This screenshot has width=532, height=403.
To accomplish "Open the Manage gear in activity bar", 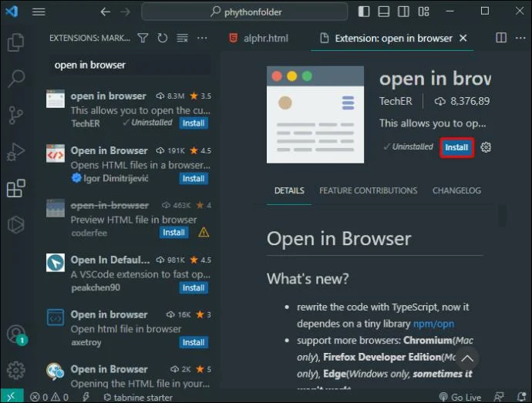I will (x=15, y=370).
